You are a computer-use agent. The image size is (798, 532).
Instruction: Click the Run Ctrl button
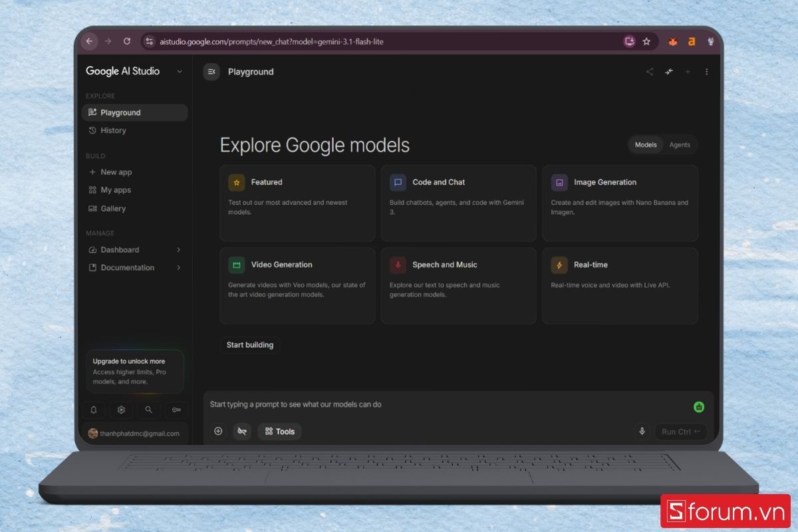click(x=681, y=432)
